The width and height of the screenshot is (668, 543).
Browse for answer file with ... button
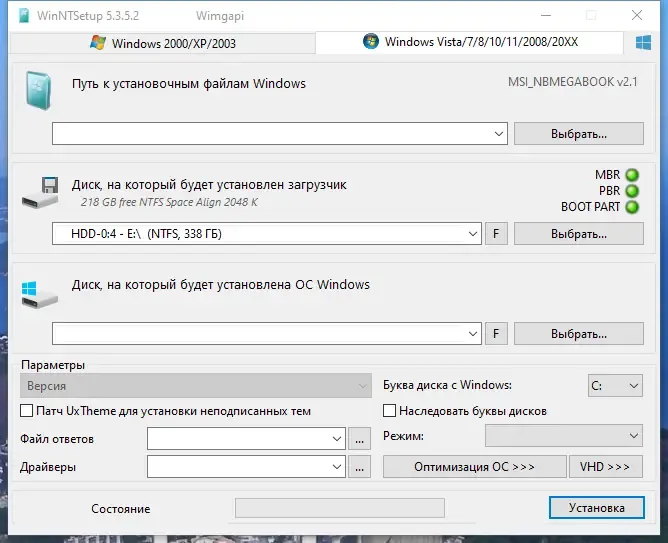(x=360, y=439)
